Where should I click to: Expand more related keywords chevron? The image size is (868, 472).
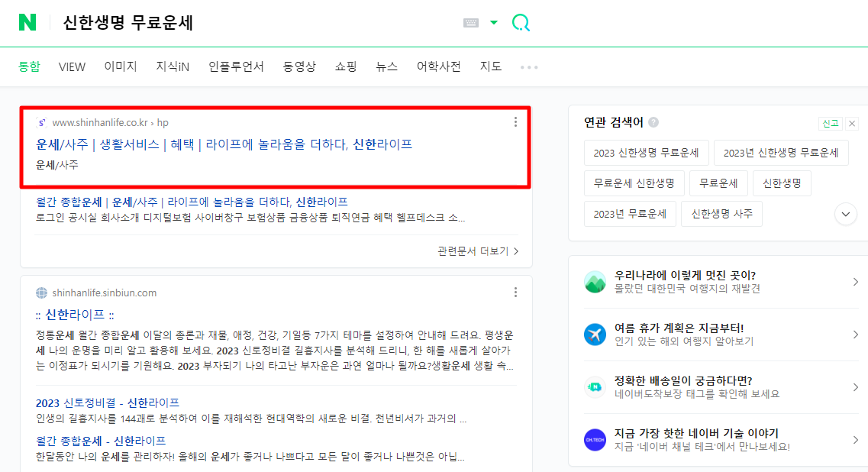click(x=846, y=214)
